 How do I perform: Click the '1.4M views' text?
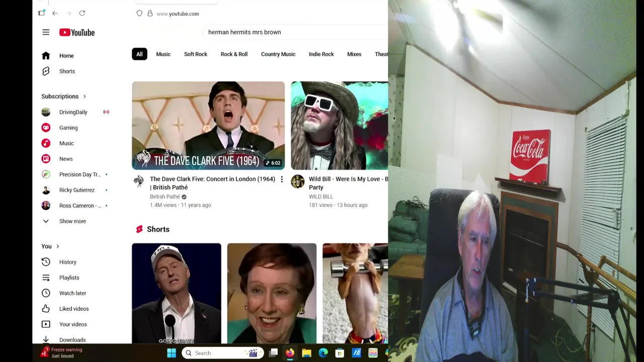[163, 205]
